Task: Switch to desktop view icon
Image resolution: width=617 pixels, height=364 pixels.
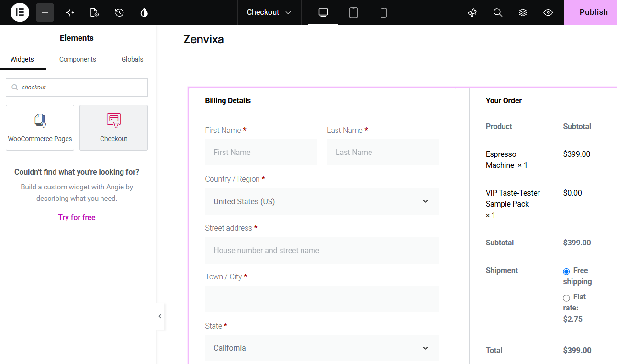Action: pyautogui.click(x=323, y=12)
